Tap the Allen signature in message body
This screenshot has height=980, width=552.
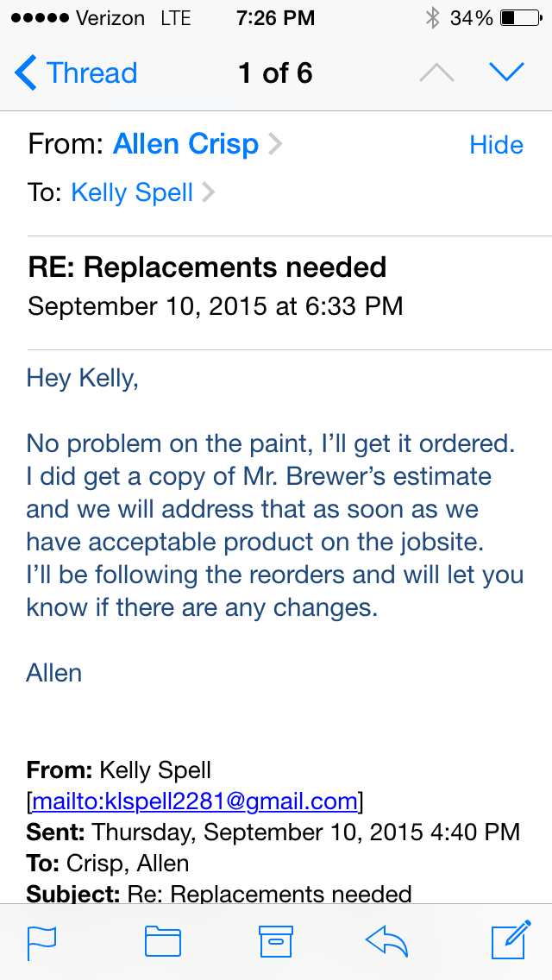[54, 672]
